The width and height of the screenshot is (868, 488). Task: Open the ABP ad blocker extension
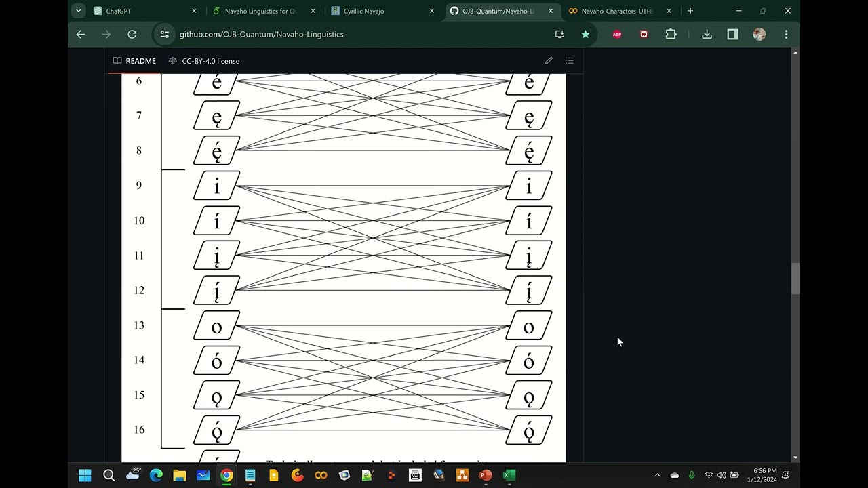click(x=617, y=34)
